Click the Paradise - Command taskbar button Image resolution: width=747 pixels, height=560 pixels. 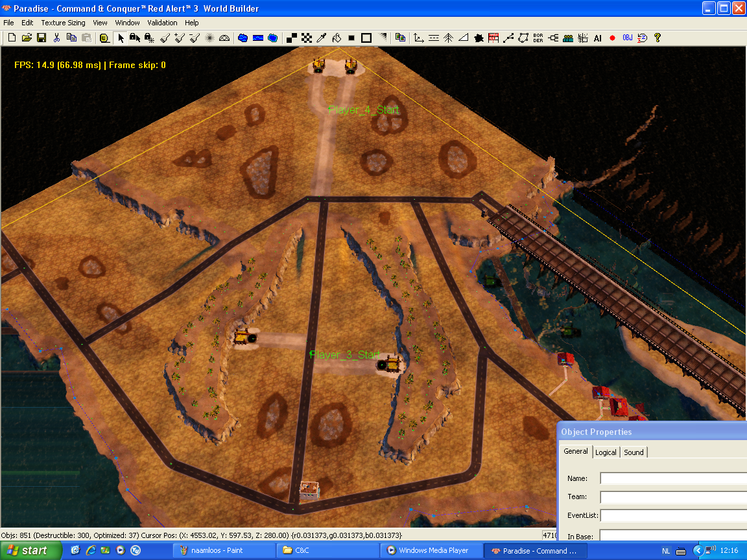536,550
